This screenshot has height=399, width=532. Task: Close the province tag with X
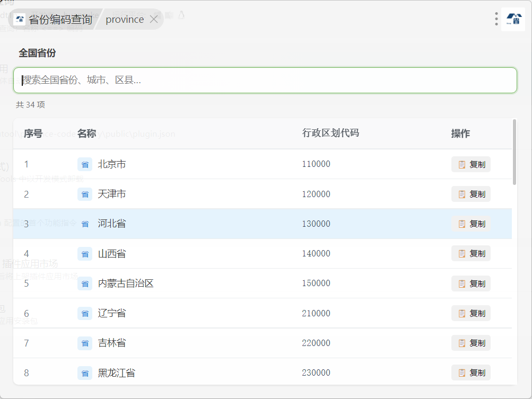154,20
